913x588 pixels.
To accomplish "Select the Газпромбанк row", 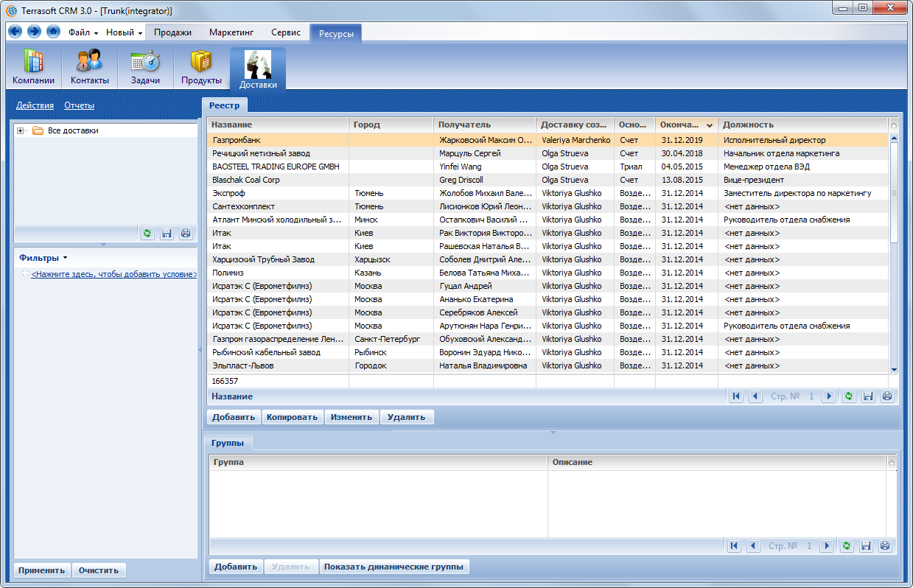I will [x=548, y=140].
